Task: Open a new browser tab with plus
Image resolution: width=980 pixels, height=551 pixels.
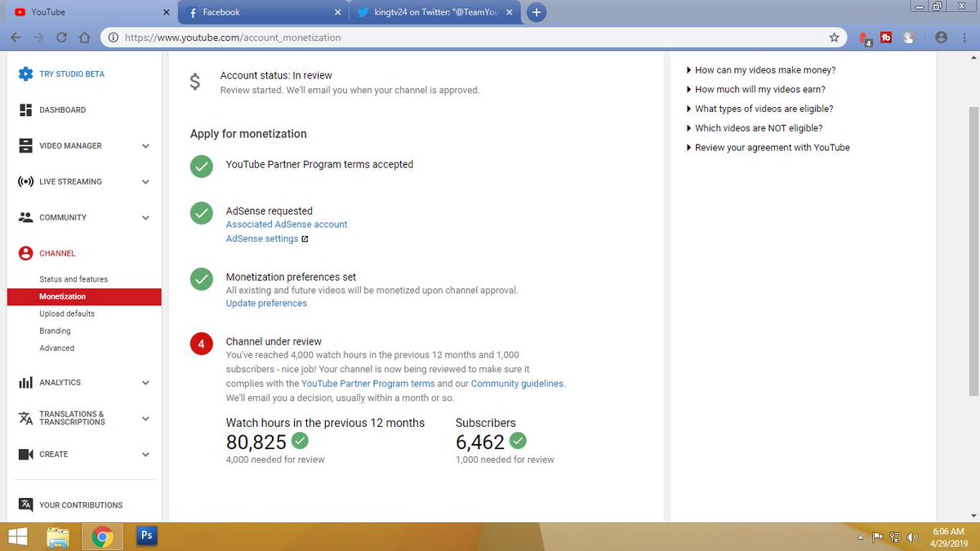Action: point(537,12)
